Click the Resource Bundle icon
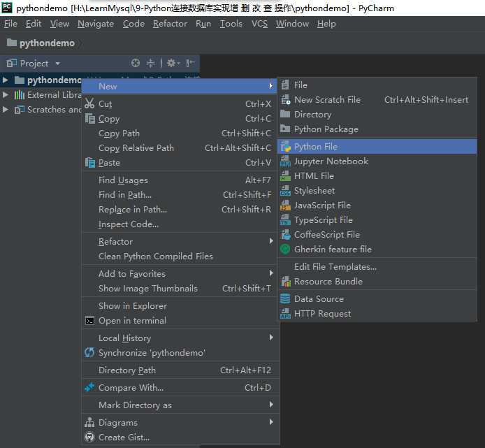The height and width of the screenshot is (448, 485). pyautogui.click(x=286, y=282)
